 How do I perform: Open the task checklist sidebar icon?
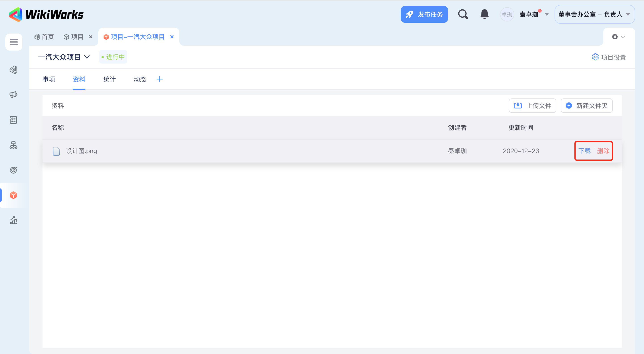(13, 120)
